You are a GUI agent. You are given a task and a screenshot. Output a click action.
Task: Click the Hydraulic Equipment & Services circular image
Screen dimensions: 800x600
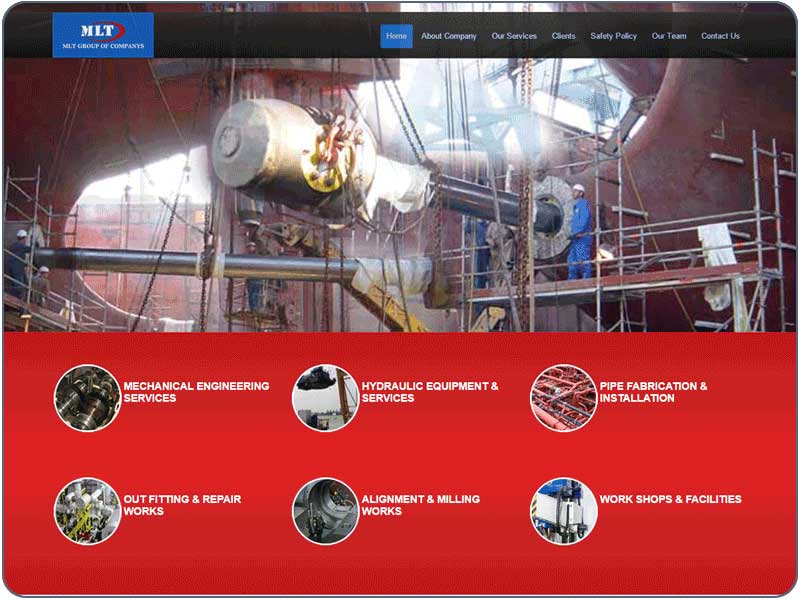click(x=326, y=397)
